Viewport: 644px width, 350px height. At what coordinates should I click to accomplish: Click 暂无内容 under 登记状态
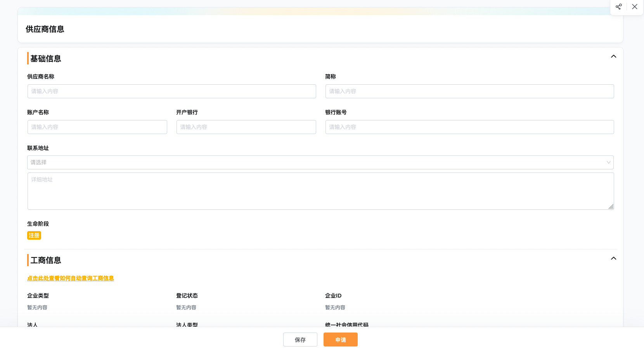[186, 307]
